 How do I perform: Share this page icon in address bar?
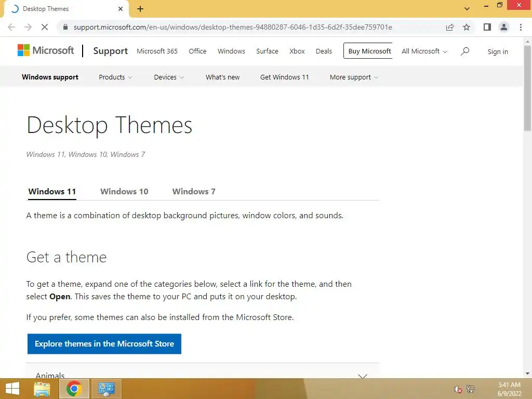tap(450, 27)
